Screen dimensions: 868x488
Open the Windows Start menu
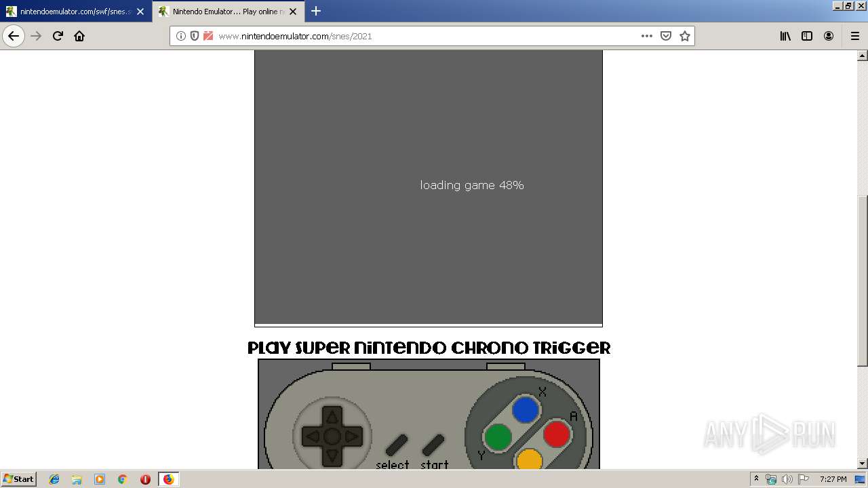coord(18,479)
